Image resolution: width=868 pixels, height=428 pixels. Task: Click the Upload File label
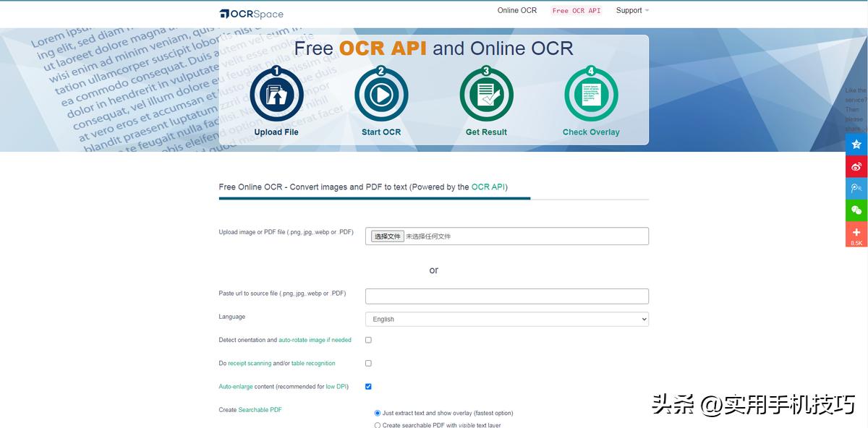point(276,132)
